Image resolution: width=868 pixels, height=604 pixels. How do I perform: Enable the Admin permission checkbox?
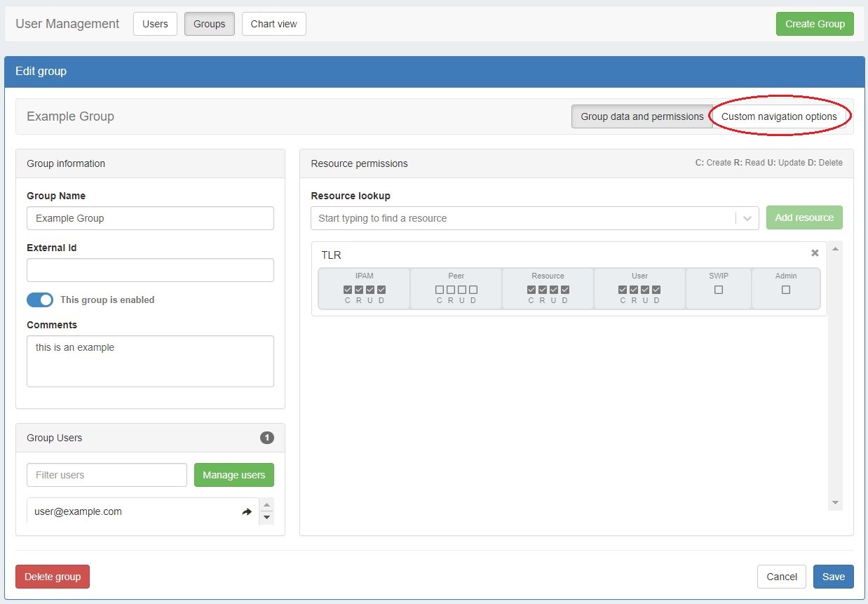pos(786,290)
